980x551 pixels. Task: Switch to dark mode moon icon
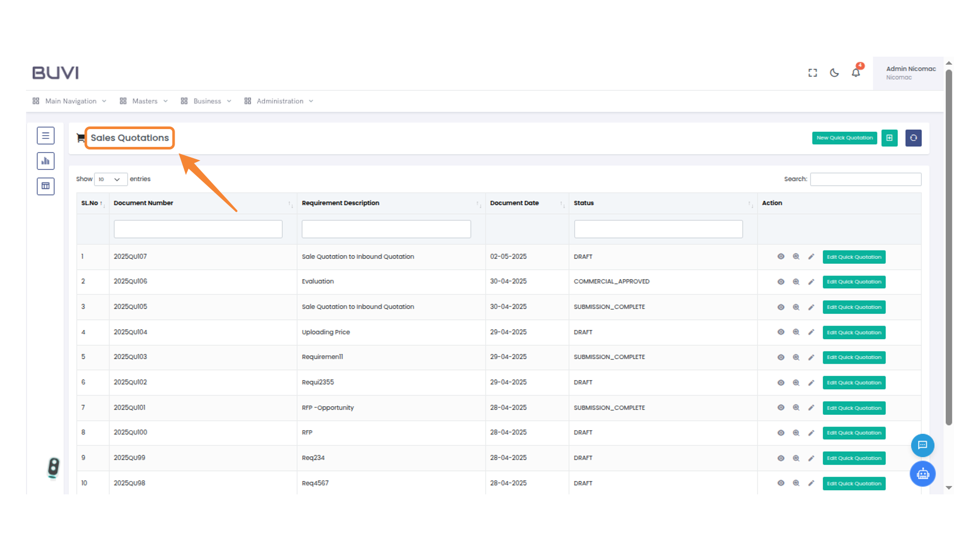(835, 73)
